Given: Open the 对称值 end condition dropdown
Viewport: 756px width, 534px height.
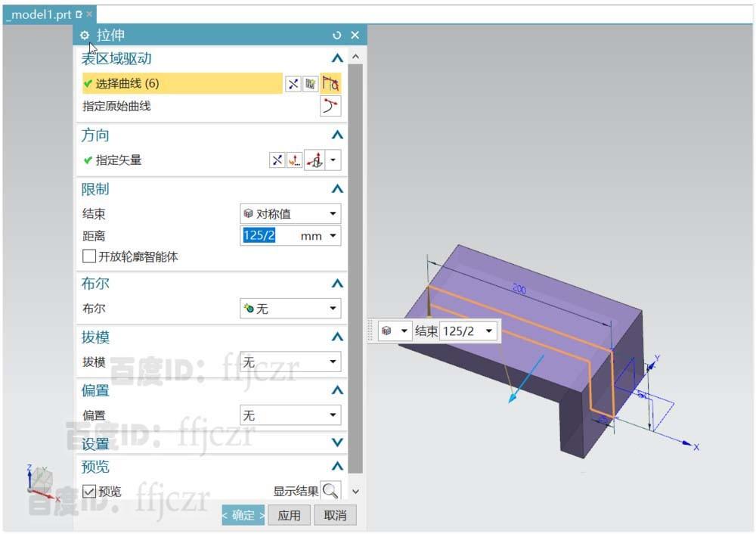Looking at the screenshot, I should tap(291, 213).
